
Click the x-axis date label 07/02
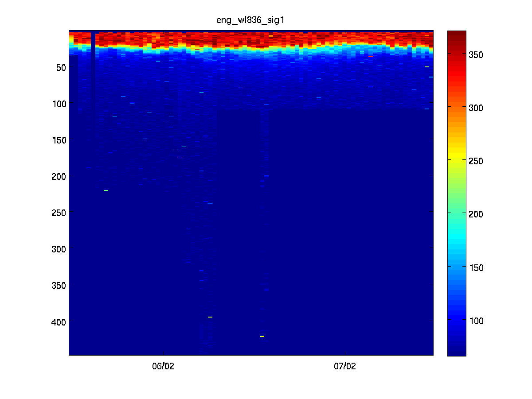coord(345,367)
